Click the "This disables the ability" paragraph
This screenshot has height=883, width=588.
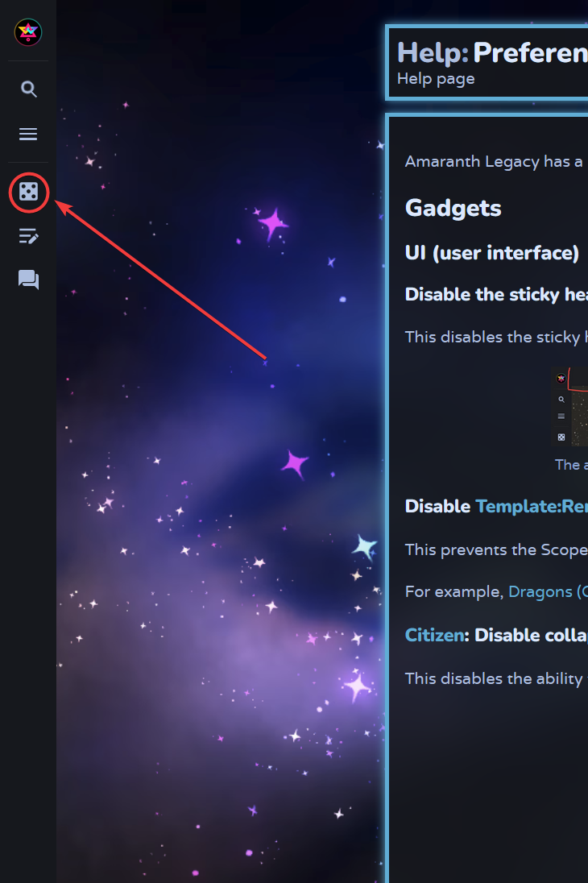pos(495,678)
